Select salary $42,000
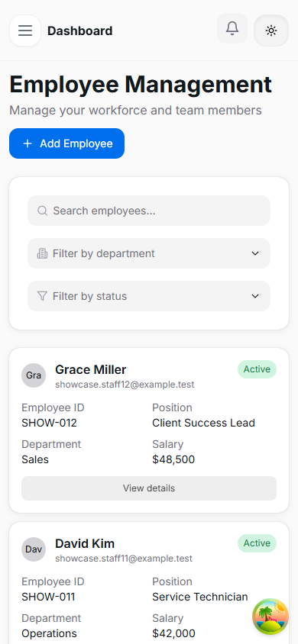 [173, 634]
